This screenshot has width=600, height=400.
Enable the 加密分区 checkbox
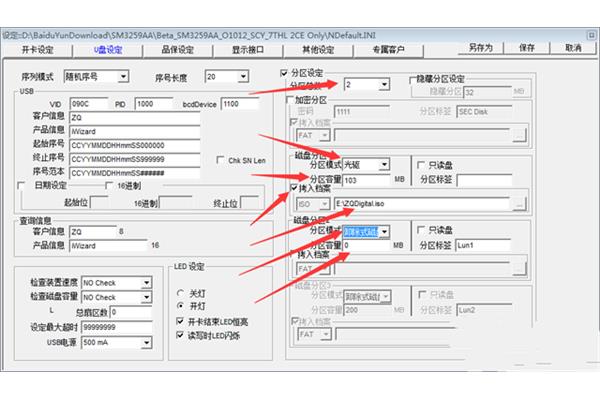point(290,100)
